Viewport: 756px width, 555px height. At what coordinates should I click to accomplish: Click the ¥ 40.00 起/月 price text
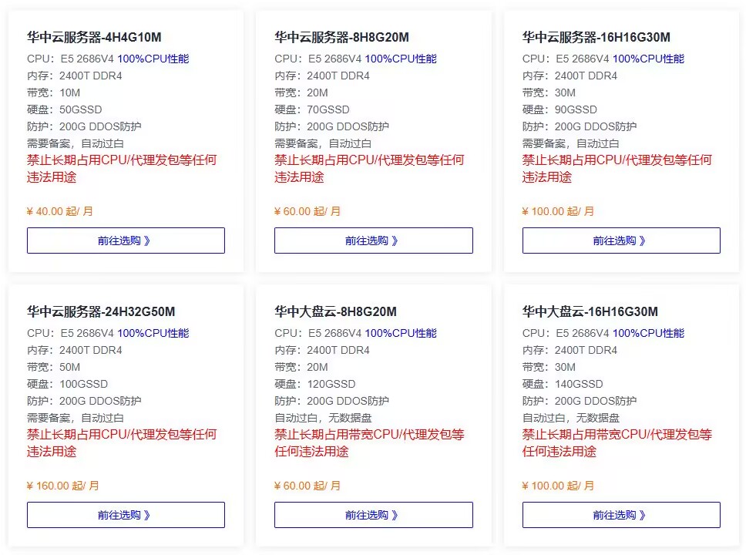(x=60, y=211)
